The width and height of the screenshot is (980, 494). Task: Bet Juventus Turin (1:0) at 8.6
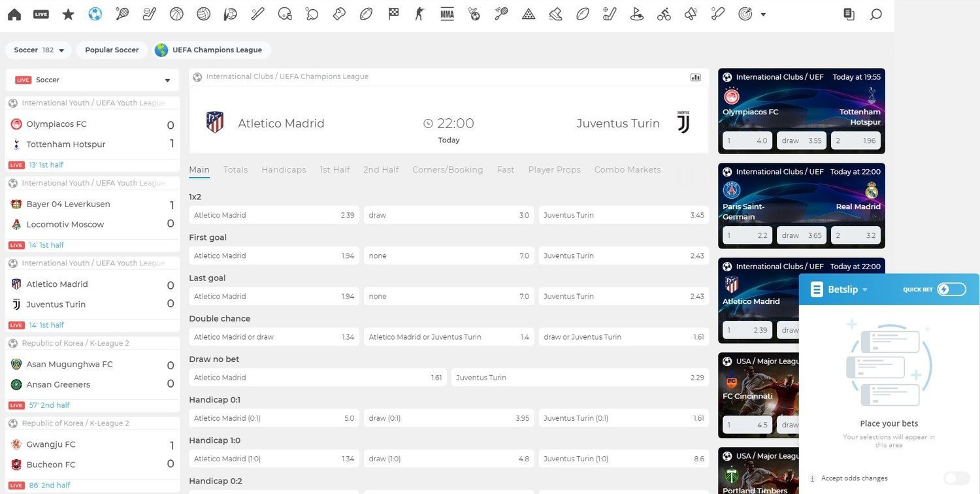point(624,459)
